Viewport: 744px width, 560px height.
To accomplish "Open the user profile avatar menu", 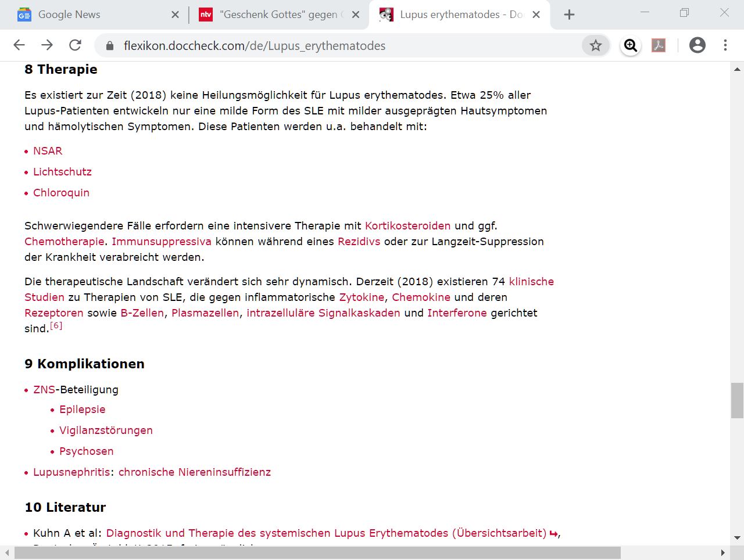I will pyautogui.click(x=697, y=45).
